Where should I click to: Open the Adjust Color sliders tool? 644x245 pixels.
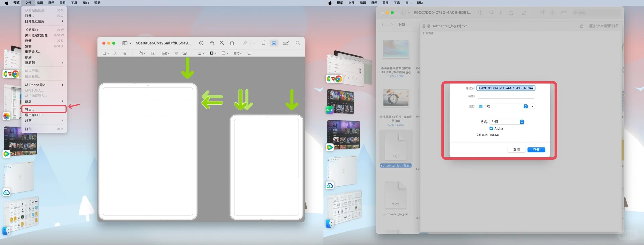176,53
